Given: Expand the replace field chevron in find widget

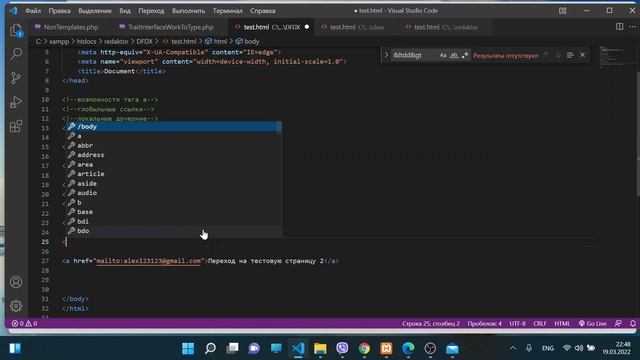Looking at the screenshot, I should pos(386,55).
